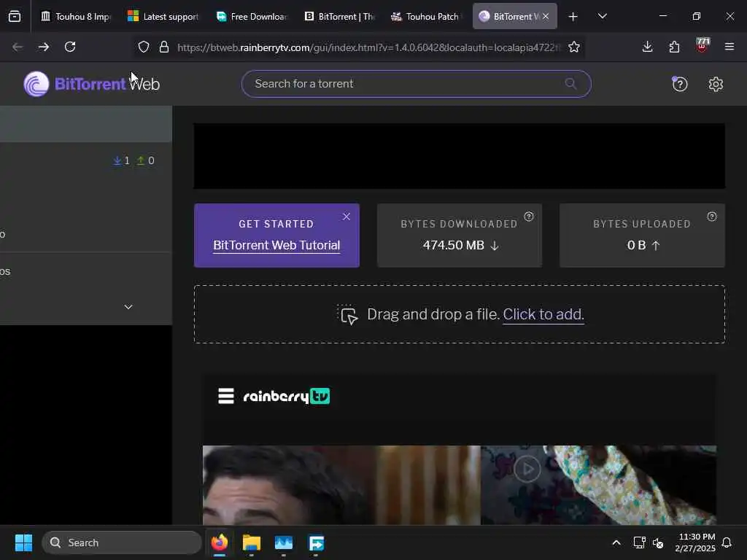Open tracking protection shield icon
Screen dimensions: 747x560
click(144, 47)
